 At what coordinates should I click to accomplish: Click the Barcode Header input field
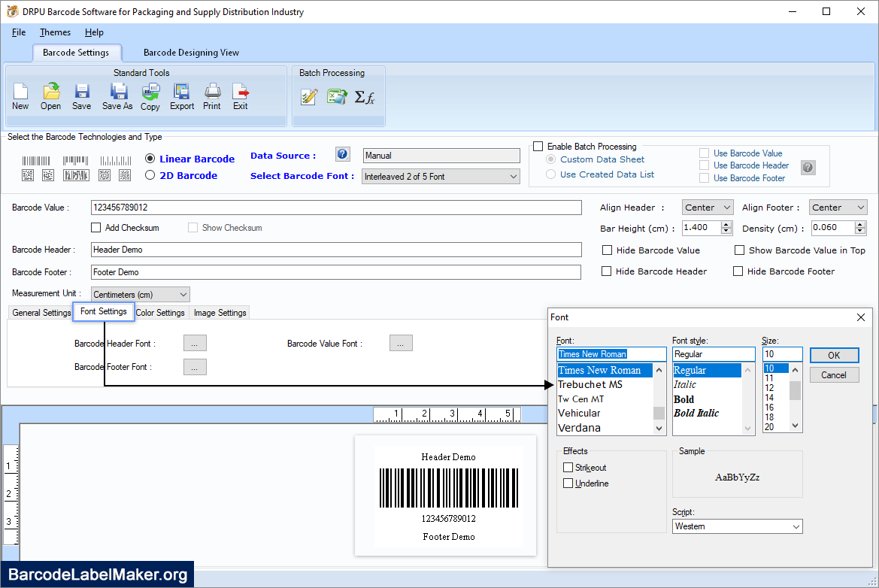336,250
